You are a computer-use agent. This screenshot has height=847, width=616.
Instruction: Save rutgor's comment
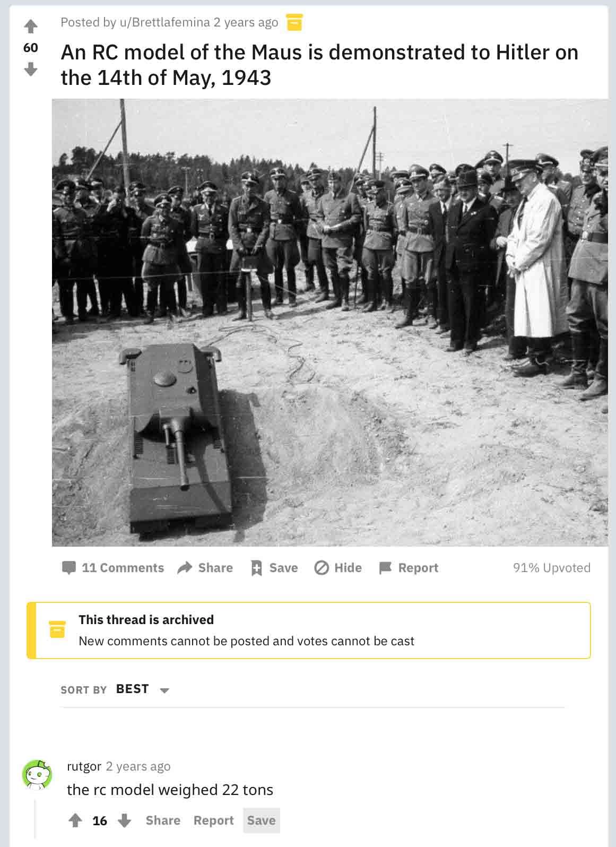[262, 820]
